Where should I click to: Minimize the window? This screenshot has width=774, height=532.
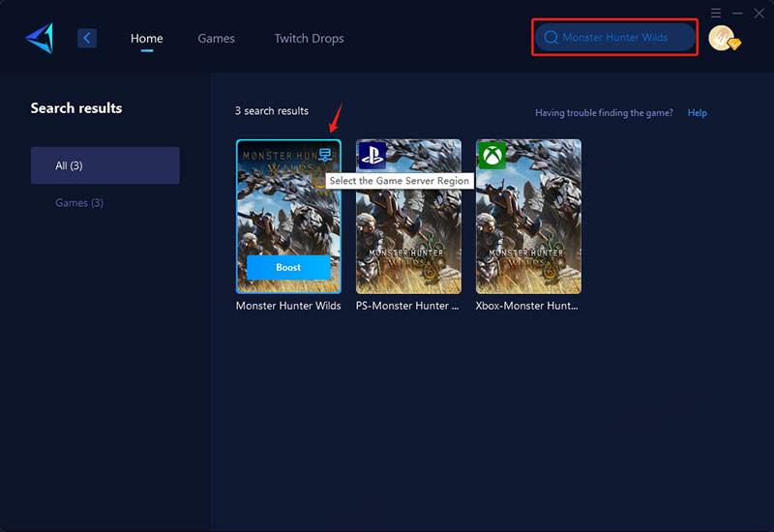pyautogui.click(x=737, y=14)
